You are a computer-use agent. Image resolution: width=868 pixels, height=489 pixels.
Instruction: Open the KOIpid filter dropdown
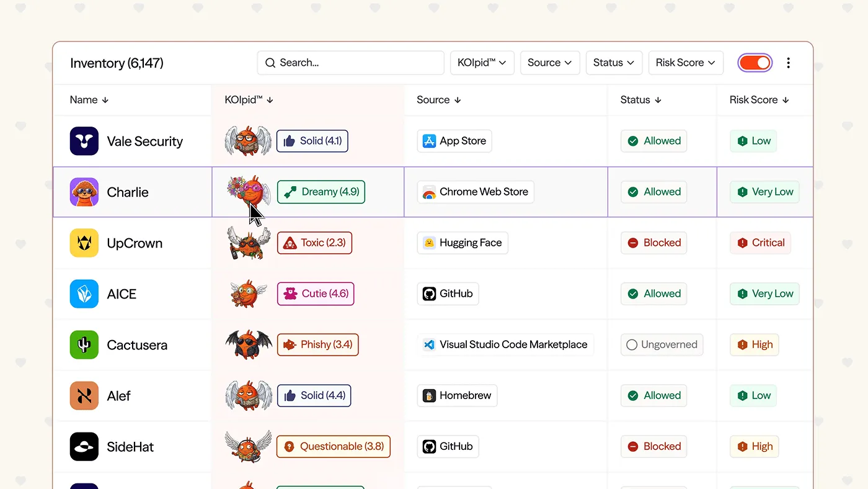point(482,63)
